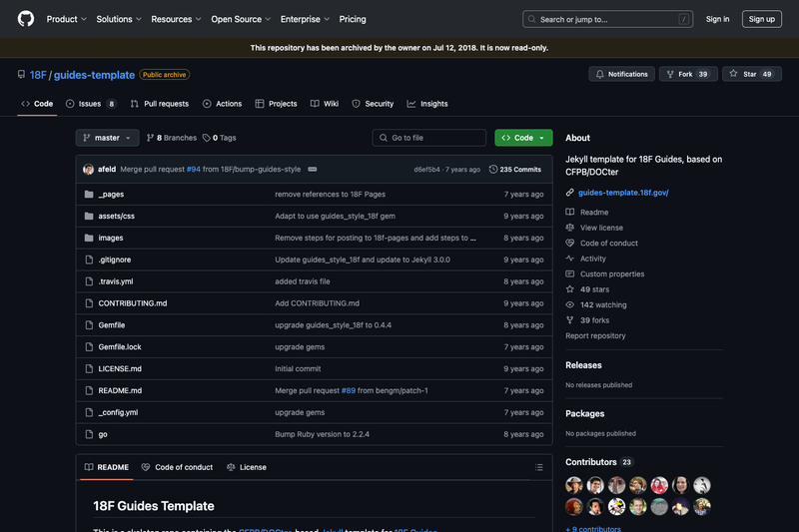The width and height of the screenshot is (799, 532).
Task: Open the Gemfile.lock file
Action: pyautogui.click(x=120, y=347)
